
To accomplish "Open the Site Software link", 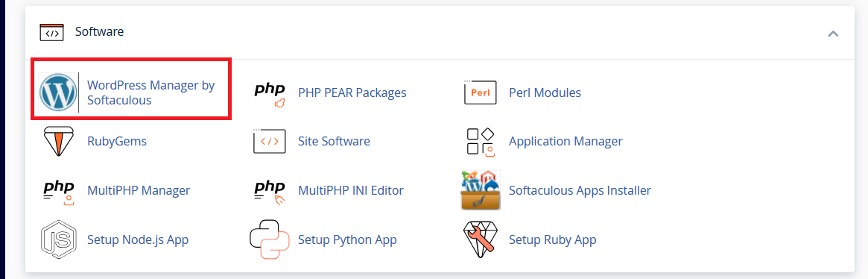I will (334, 142).
